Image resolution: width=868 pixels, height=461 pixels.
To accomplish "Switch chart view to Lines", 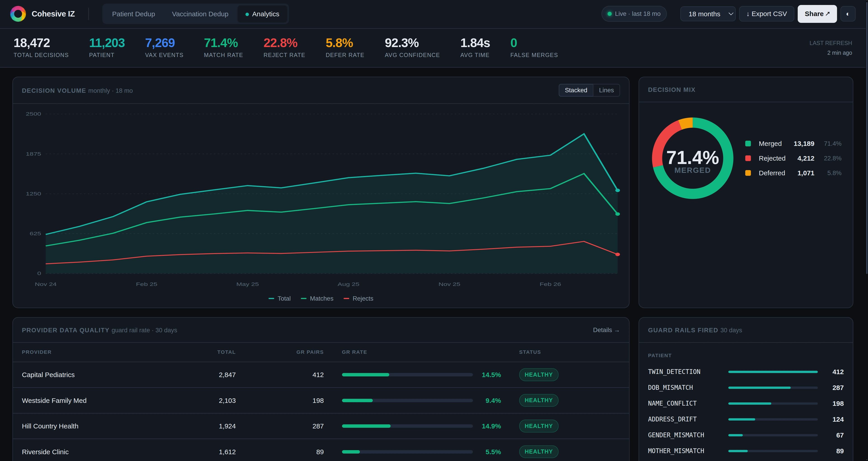I will tap(606, 90).
